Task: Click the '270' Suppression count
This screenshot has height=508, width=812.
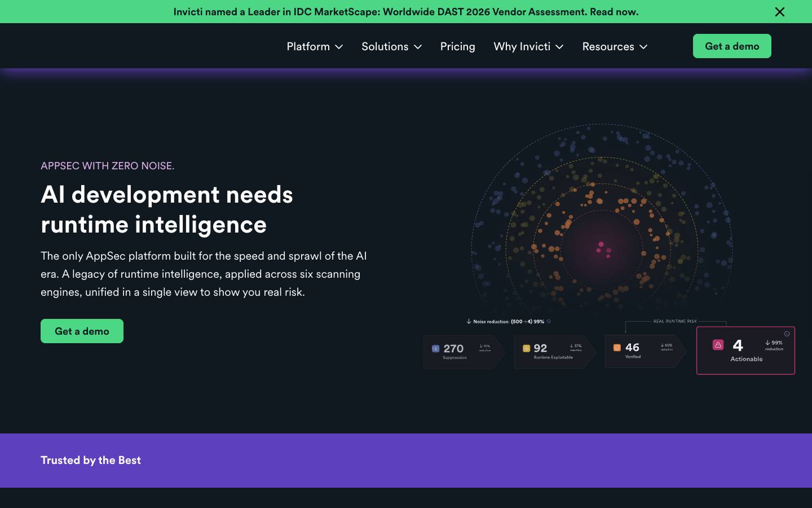Action: pos(453,349)
